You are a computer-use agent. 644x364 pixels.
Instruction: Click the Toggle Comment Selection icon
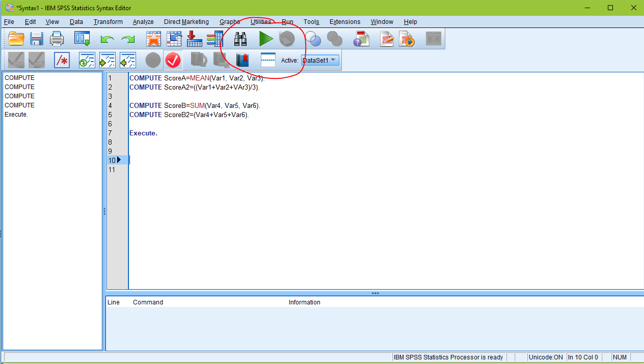pos(62,61)
